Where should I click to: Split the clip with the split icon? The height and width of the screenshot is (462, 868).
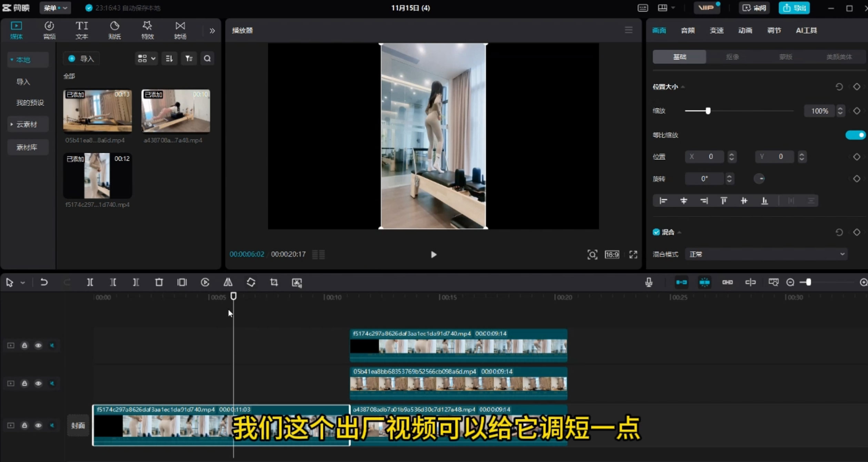(90, 282)
